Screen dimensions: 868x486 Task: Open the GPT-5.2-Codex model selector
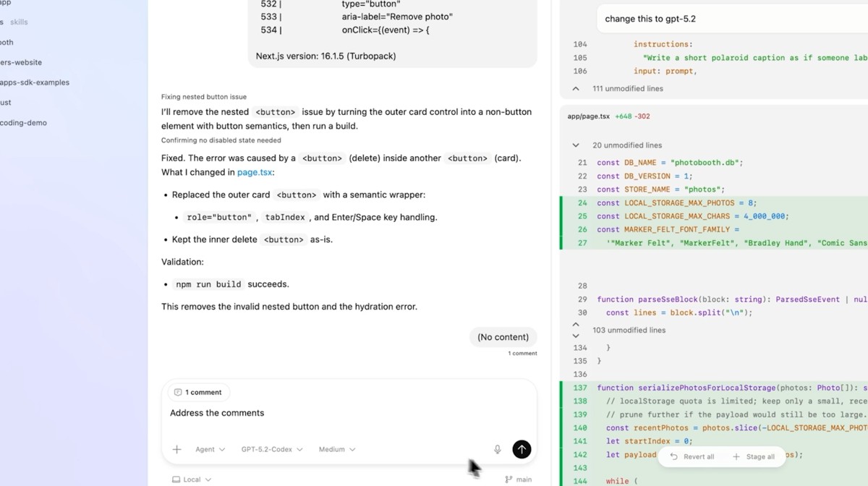[x=272, y=449]
